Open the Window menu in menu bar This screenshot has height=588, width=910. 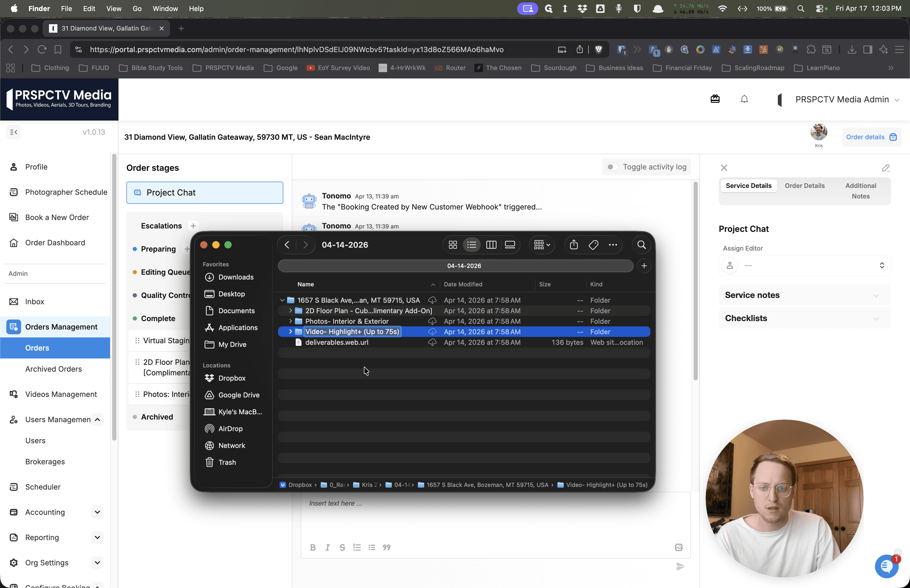[165, 8]
